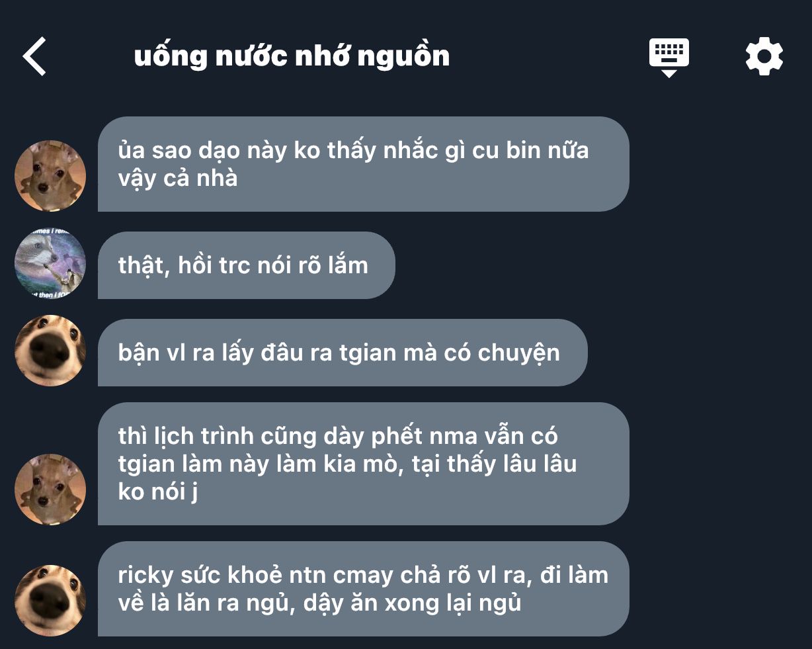Open the chihuahua avatar beside the first message
Screen dimensions: 812x649
pos(50,175)
